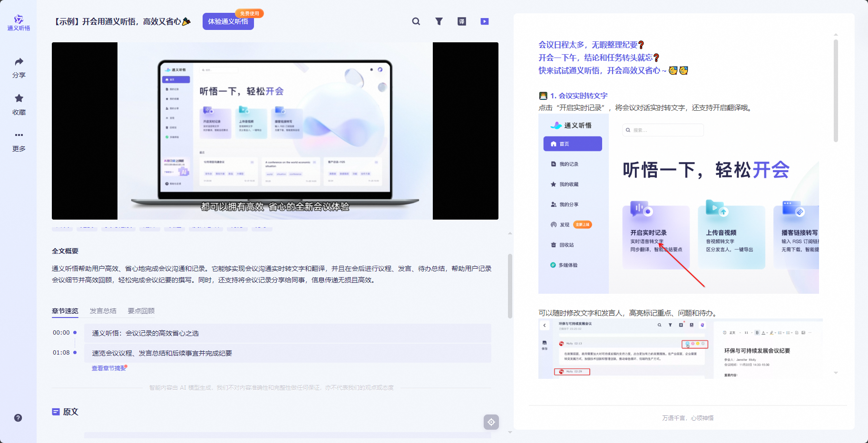Click the search magnifier icon
This screenshot has width=868, height=443.
click(x=416, y=21)
